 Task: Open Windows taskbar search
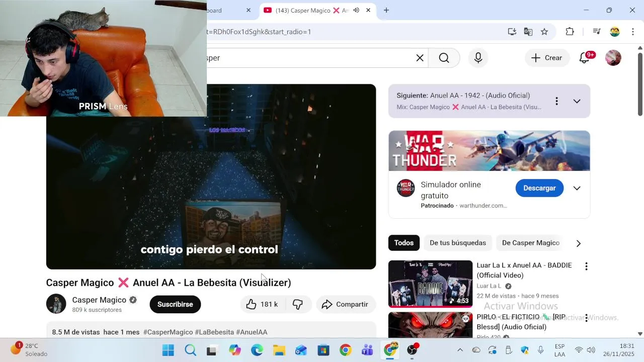pos(190,350)
